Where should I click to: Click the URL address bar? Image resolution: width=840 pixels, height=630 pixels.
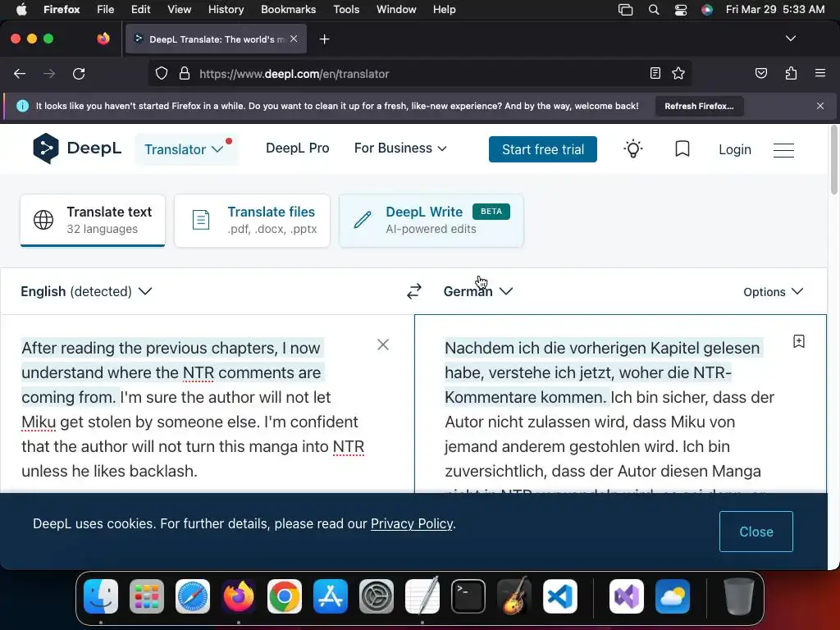pos(418,74)
